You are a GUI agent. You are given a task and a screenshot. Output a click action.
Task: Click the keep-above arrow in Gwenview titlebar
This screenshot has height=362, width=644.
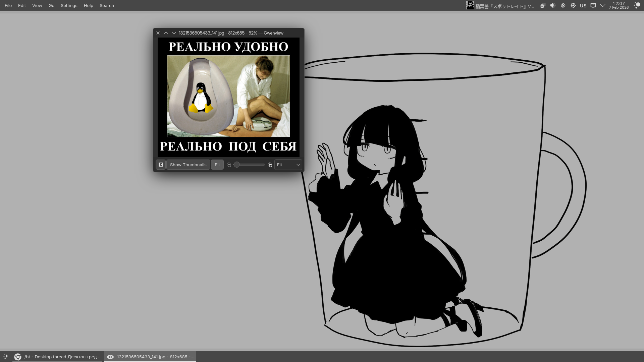coord(166,33)
